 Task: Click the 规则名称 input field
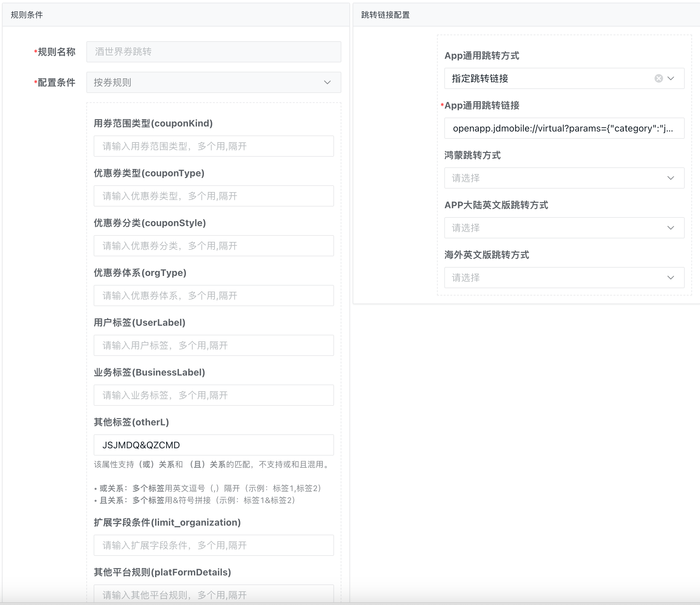pyautogui.click(x=214, y=52)
